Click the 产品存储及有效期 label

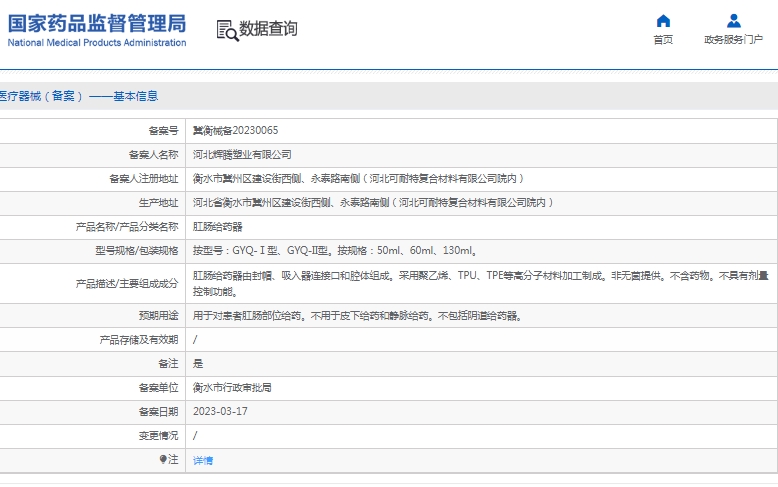coord(139,340)
